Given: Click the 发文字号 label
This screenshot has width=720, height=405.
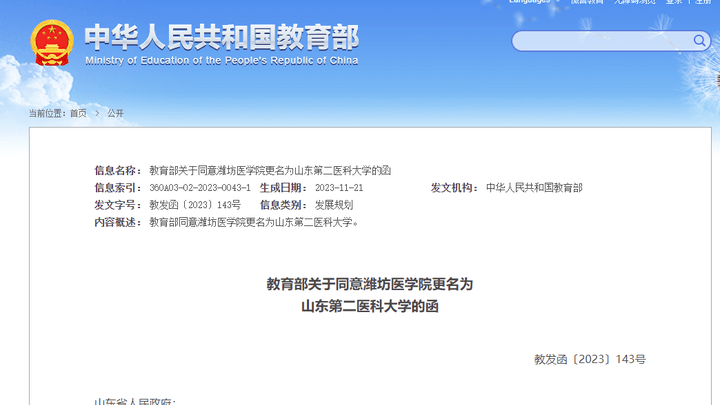Looking at the screenshot, I should [x=118, y=205].
